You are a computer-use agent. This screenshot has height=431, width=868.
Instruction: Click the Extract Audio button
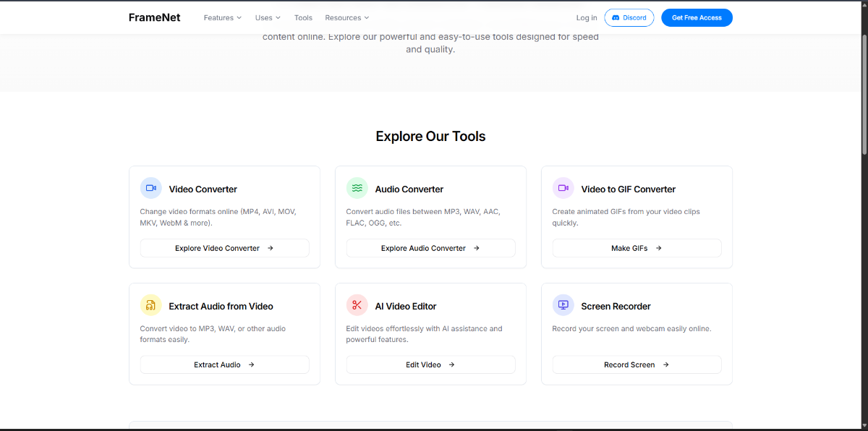tap(224, 364)
